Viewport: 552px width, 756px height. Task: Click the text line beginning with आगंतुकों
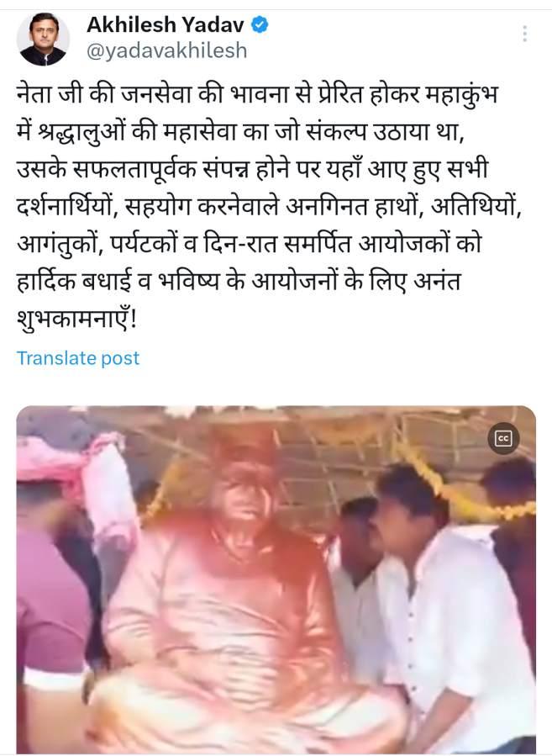tap(250, 244)
